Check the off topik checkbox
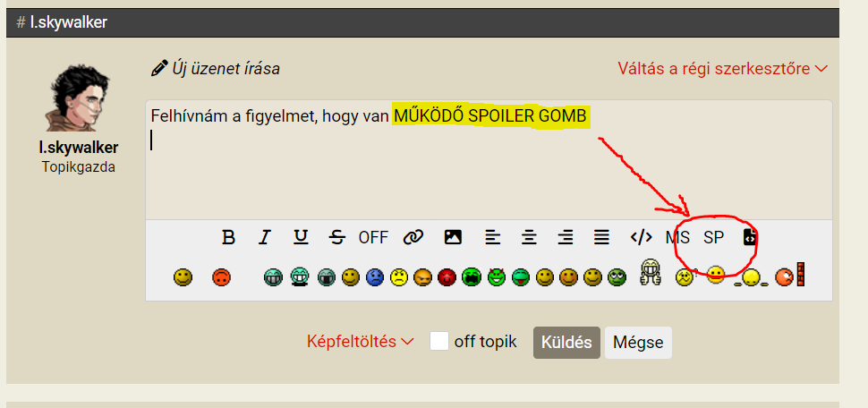 click(439, 341)
